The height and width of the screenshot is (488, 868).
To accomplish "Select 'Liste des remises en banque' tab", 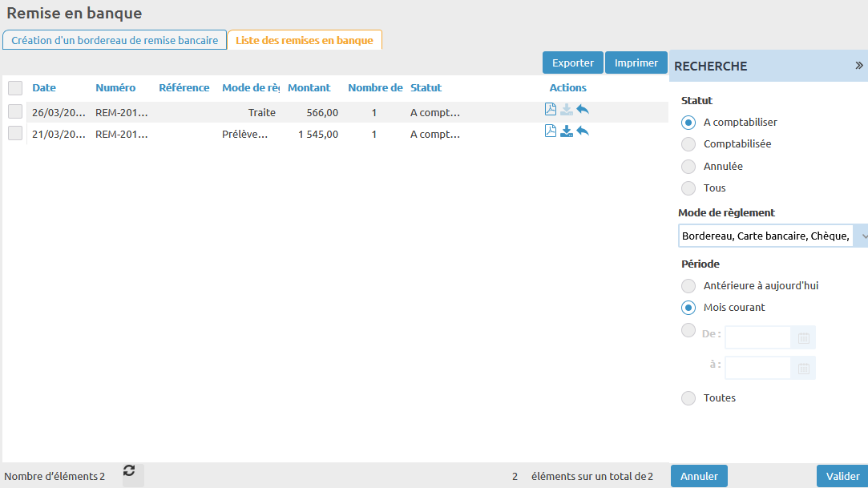I will [x=305, y=40].
